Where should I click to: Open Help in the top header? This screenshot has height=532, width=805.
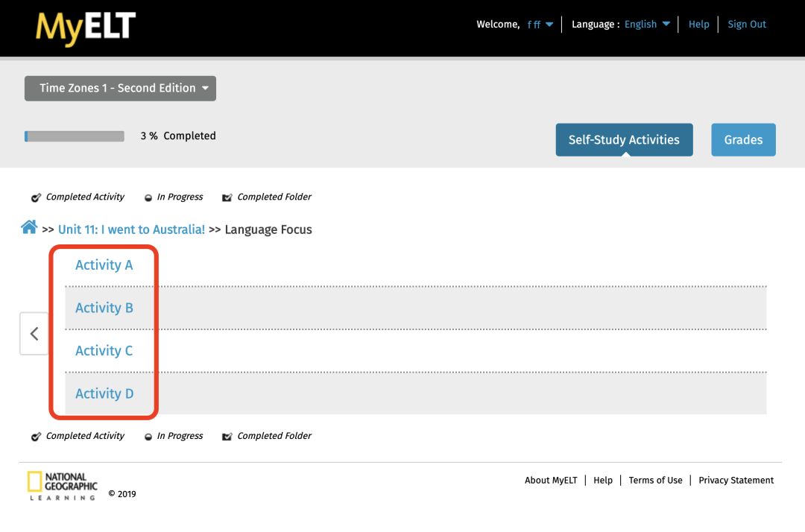pos(698,24)
